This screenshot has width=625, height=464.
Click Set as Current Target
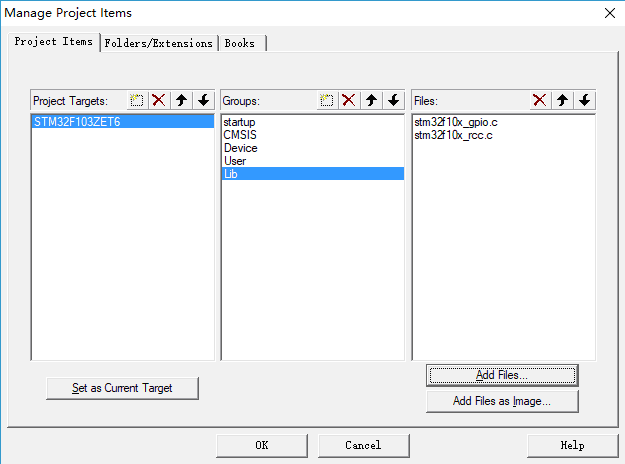(122, 388)
